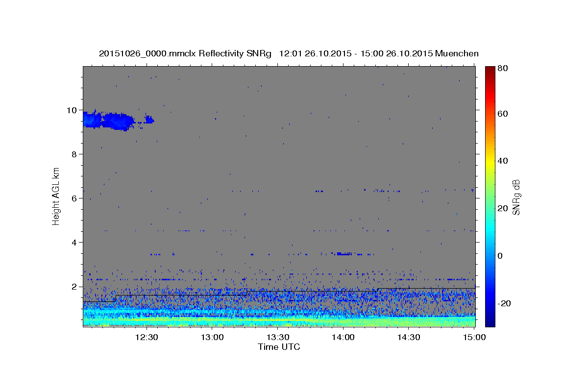Viewport: 588px width, 392px height.
Task: Click the plot title text above the chart
Action: pos(289,53)
